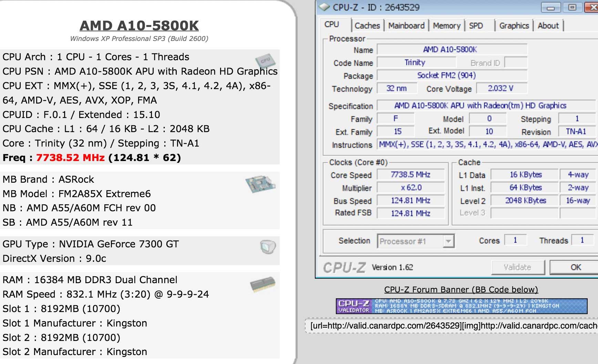598x364 pixels.
Task: Click the RAM Speed 832.1 MHz line
Action: click(x=106, y=295)
